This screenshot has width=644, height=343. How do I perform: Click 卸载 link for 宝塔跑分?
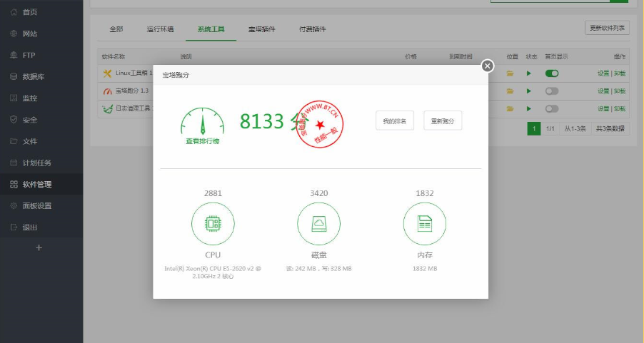pos(620,91)
